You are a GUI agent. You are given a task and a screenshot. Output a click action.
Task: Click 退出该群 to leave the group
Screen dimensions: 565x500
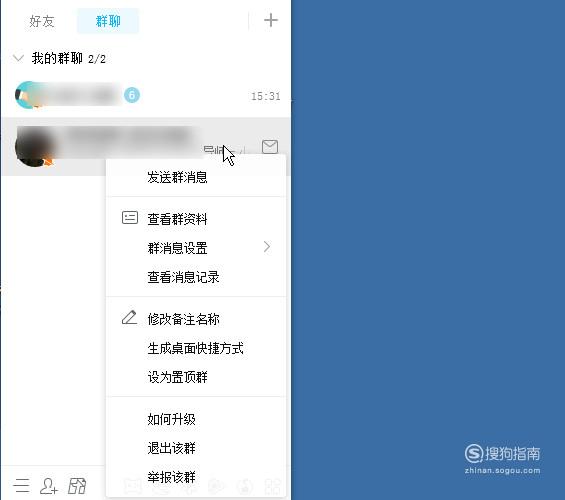point(172,448)
